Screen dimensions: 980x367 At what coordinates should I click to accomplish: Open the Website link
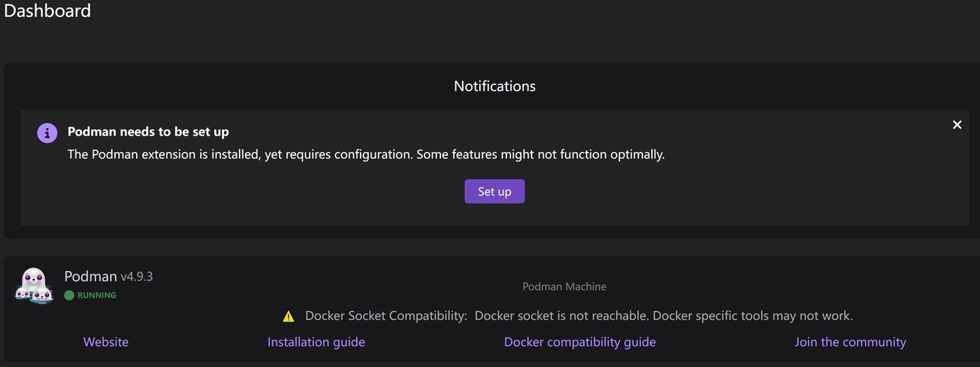[105, 342]
